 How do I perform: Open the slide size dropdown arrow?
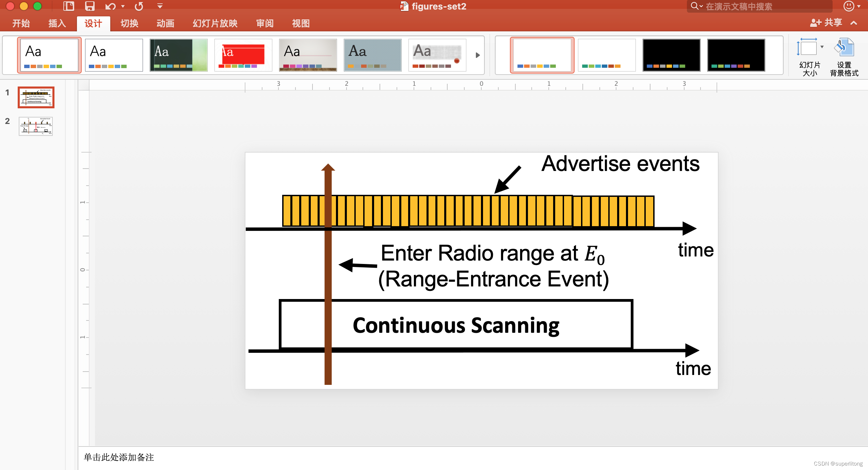coord(822,47)
